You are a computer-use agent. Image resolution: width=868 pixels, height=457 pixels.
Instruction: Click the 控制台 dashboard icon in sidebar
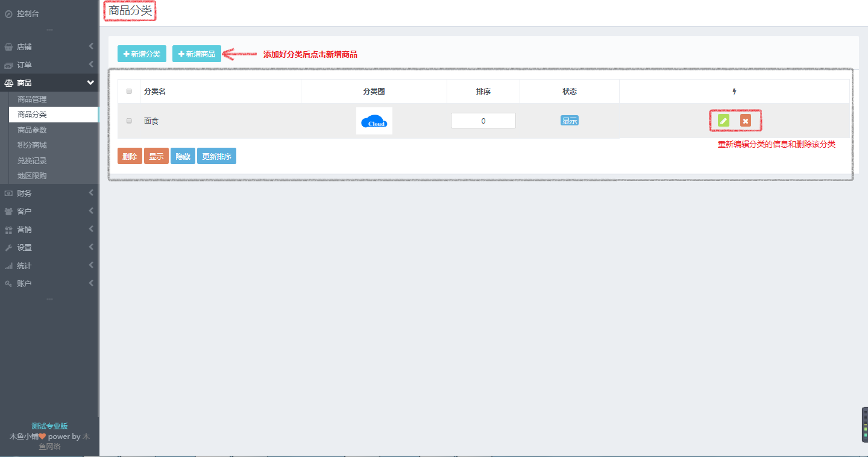point(8,13)
